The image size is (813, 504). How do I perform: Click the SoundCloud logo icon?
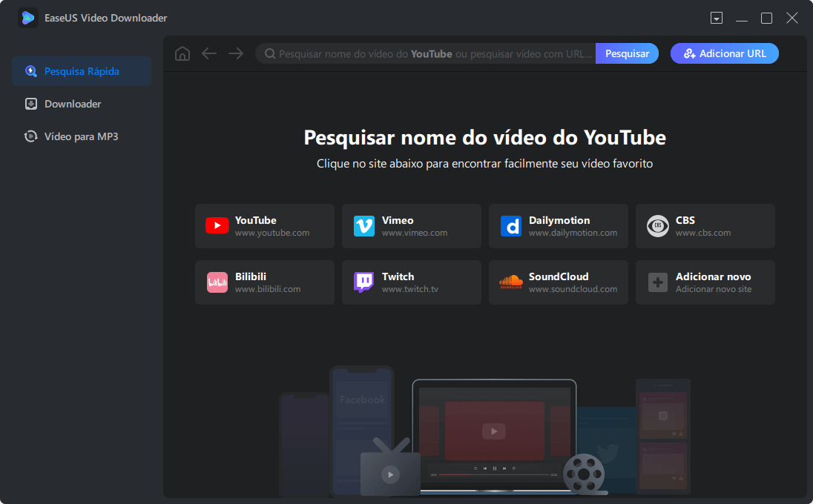tap(510, 282)
